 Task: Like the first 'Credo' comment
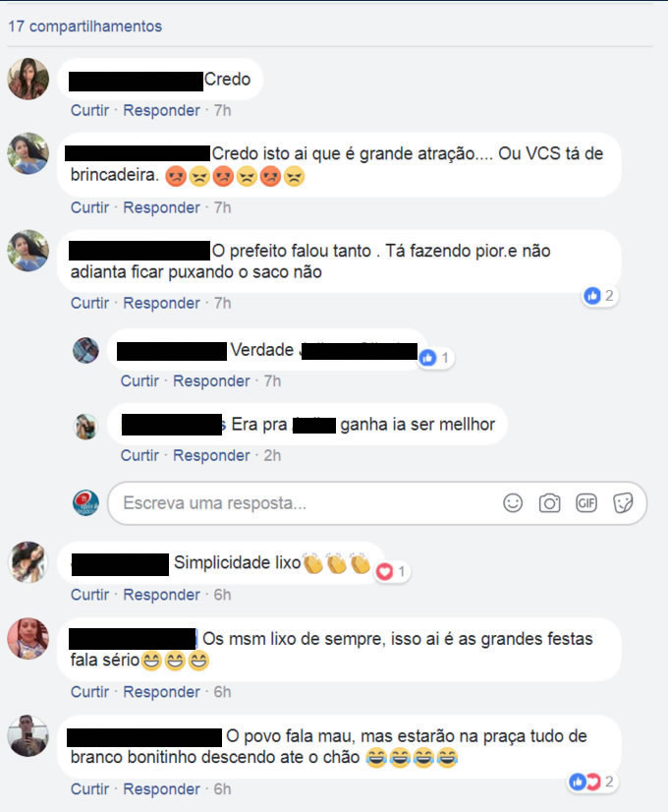90,110
